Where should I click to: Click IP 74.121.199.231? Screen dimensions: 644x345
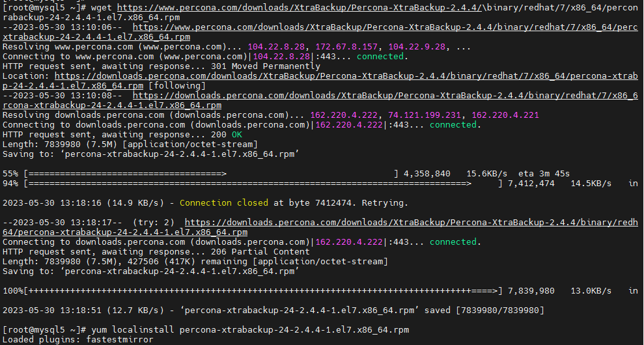coord(425,115)
